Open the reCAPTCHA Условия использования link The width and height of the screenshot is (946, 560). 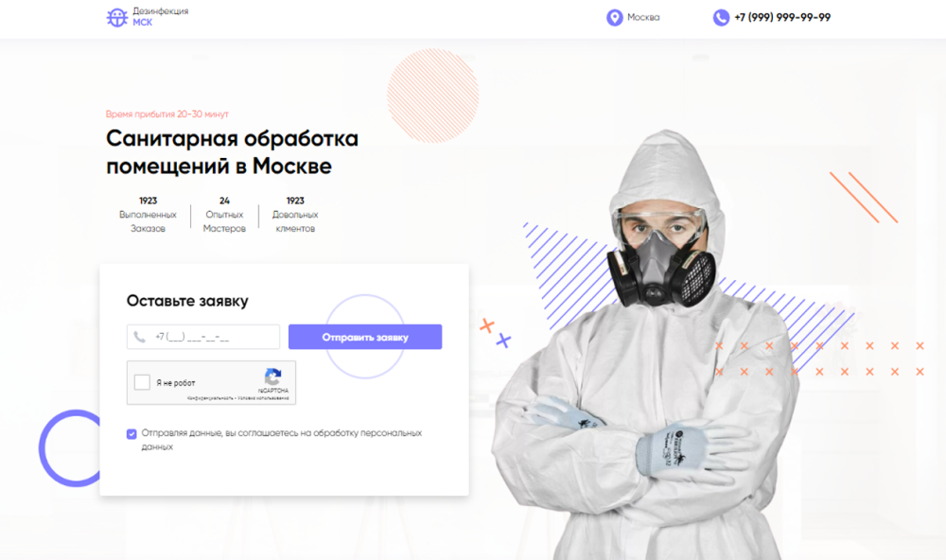pyautogui.click(x=263, y=398)
